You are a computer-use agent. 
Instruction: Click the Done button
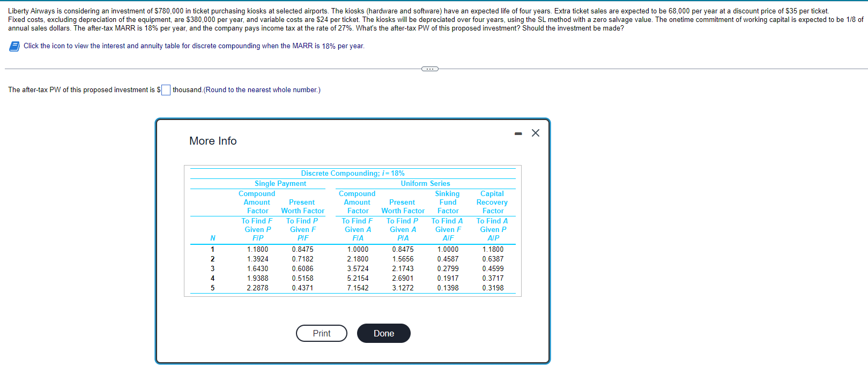coord(384,333)
